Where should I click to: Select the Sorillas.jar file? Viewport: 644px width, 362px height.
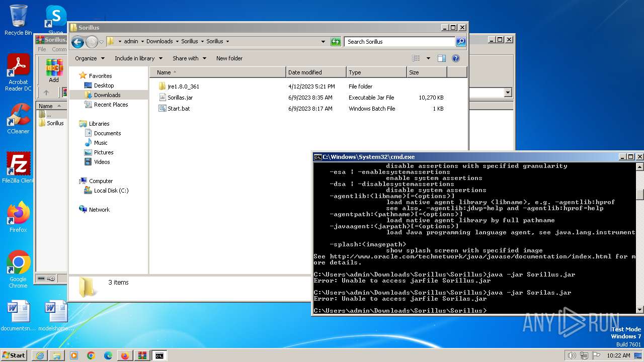click(180, 98)
